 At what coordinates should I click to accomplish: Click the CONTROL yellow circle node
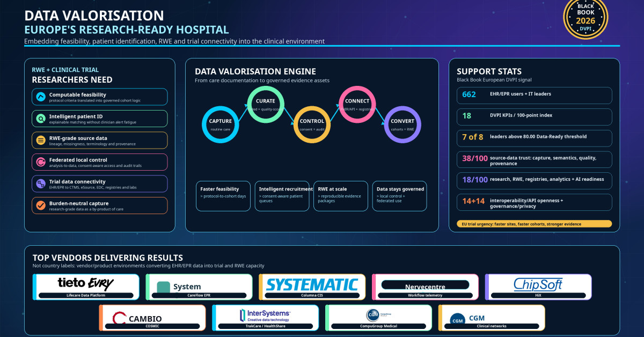[312, 124]
